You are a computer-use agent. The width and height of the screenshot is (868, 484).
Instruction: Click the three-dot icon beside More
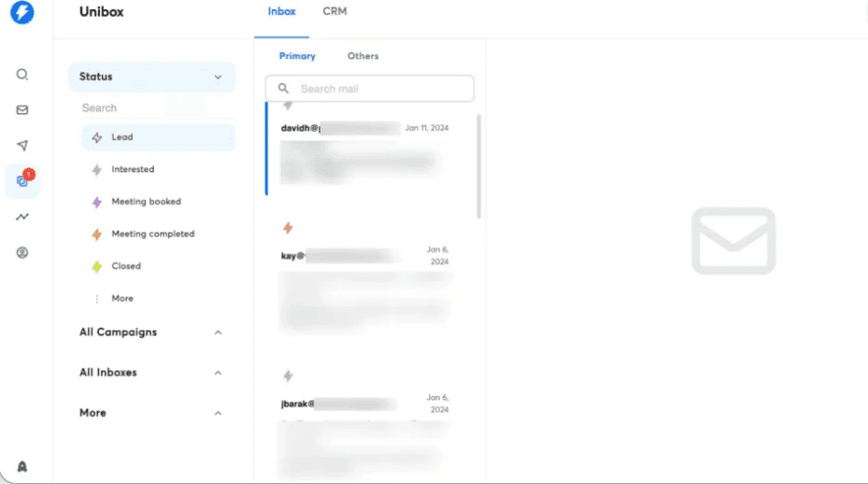[97, 298]
